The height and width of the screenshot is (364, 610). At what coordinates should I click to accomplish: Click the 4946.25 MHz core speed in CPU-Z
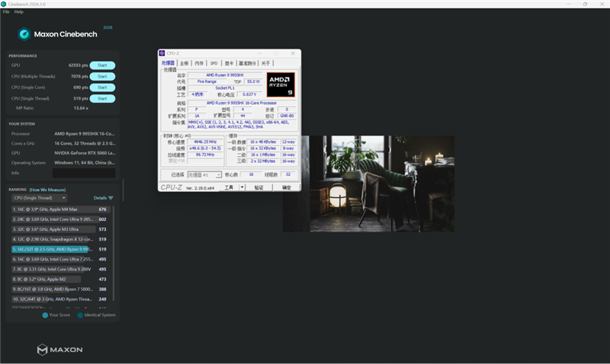tap(205, 142)
